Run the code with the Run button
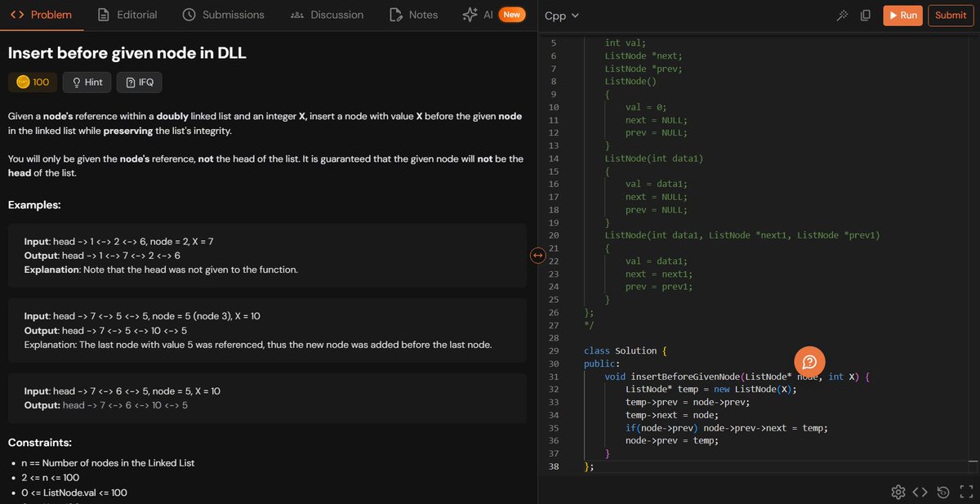 tap(902, 16)
